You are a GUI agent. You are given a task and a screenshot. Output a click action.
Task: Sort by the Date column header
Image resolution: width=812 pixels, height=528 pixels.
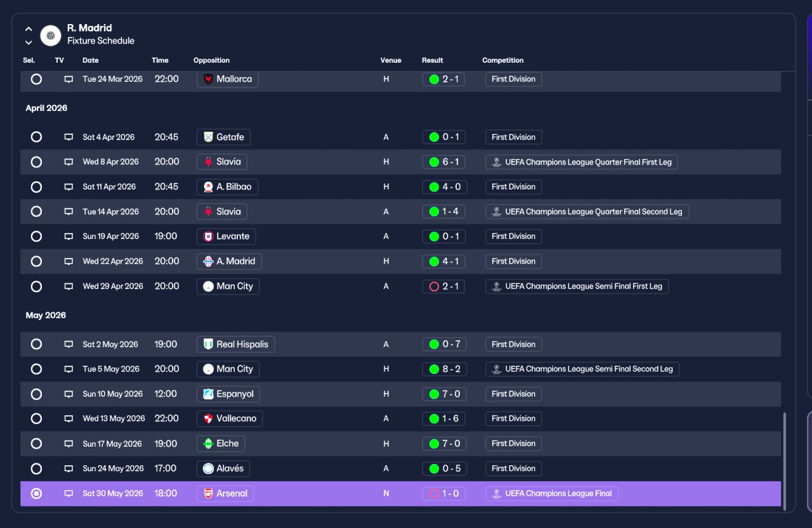[x=91, y=60]
